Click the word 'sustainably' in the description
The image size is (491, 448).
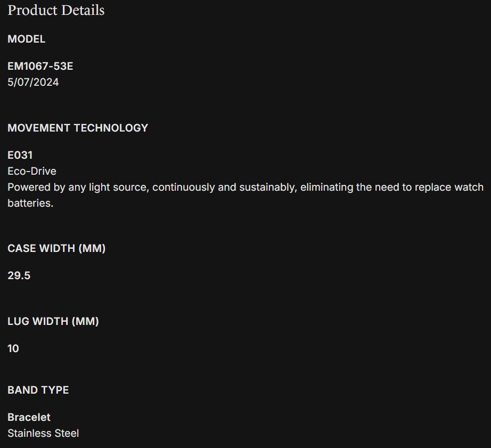(x=268, y=188)
